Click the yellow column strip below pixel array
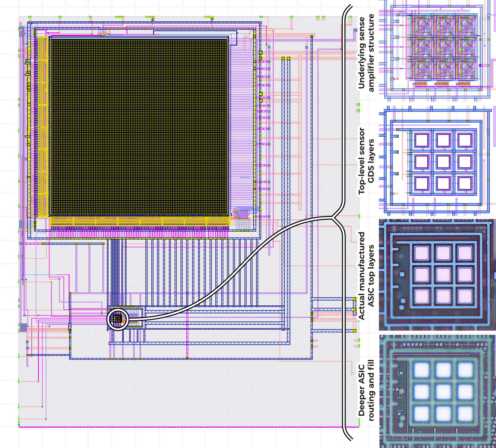The height and width of the screenshot is (448, 496). click(140, 221)
